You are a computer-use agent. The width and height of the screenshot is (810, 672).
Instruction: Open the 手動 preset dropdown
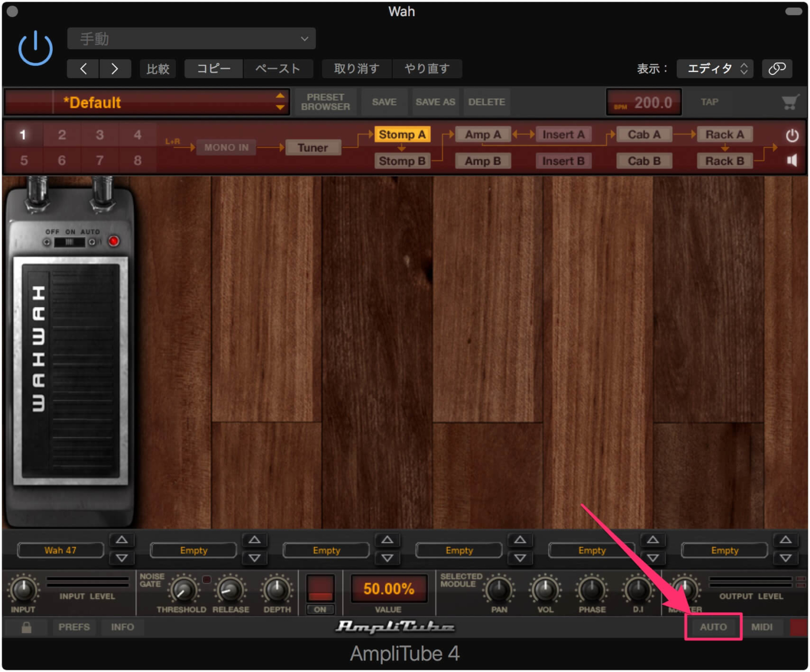191,39
